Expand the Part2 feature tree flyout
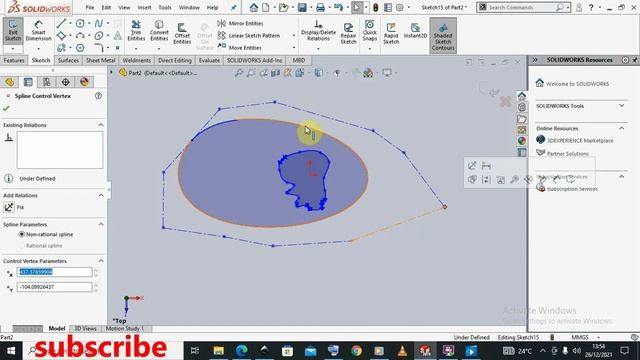The height and width of the screenshot is (360, 640). [111, 73]
